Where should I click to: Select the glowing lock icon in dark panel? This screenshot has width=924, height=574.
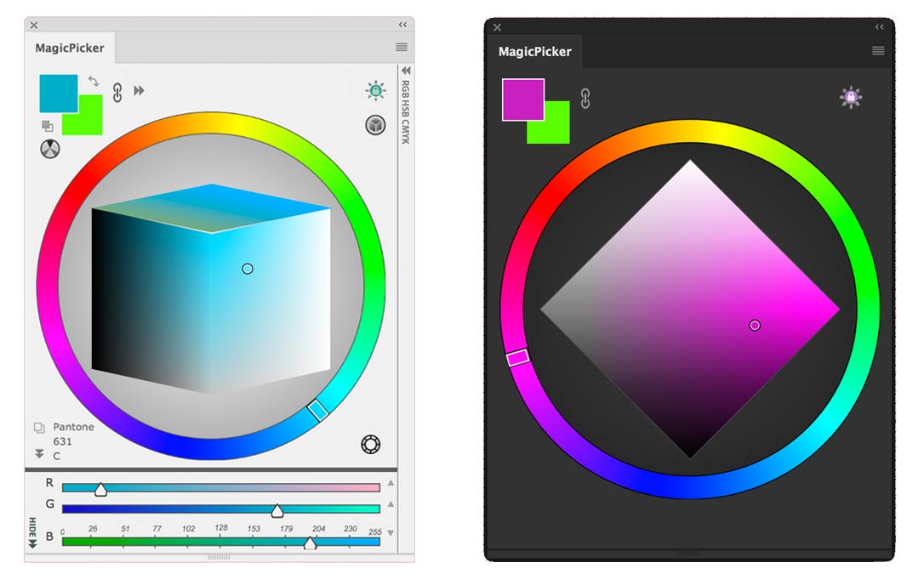pos(851,96)
